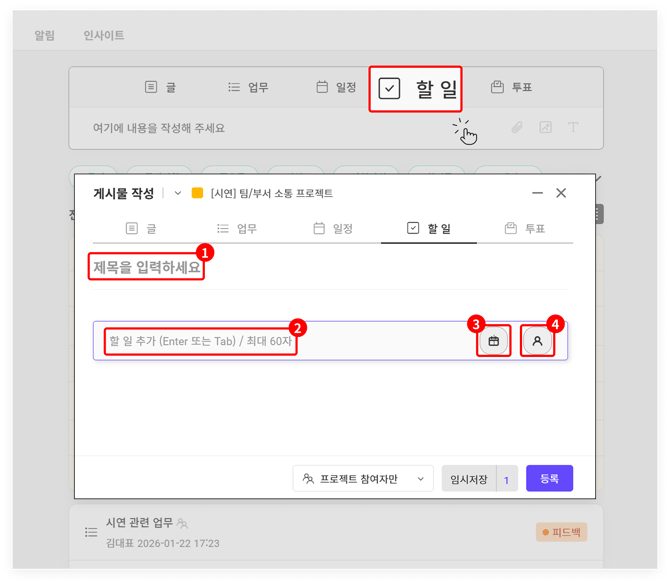Open the 프로젝트 참여자만 visibility dropdown
The image size is (670, 584).
click(364, 479)
